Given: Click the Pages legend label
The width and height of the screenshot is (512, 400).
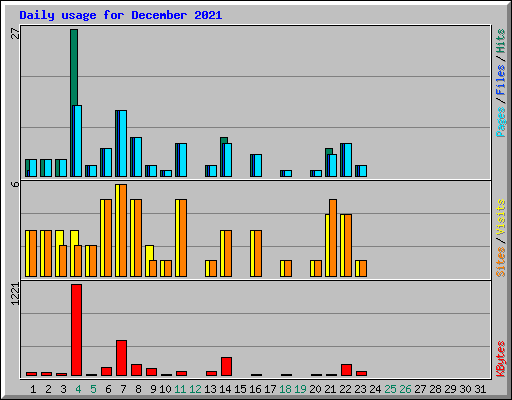Looking at the screenshot, I should pos(500,122).
